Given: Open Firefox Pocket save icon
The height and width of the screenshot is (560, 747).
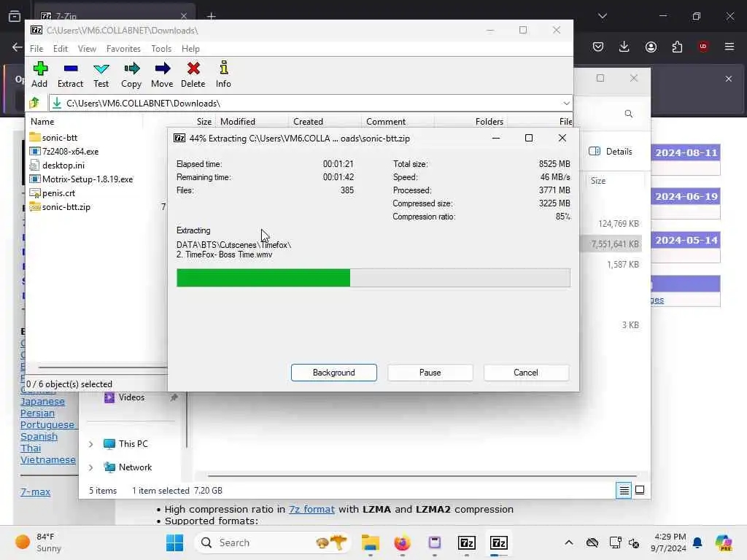Looking at the screenshot, I should click(x=598, y=47).
